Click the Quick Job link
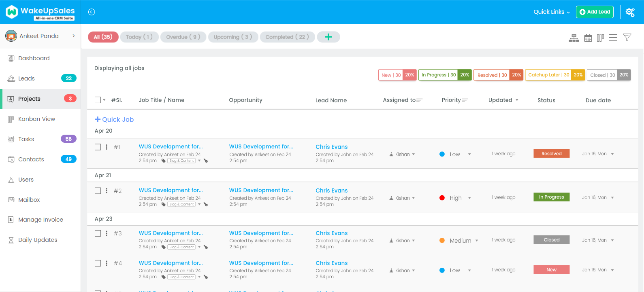This screenshot has width=644, height=292. (x=114, y=120)
